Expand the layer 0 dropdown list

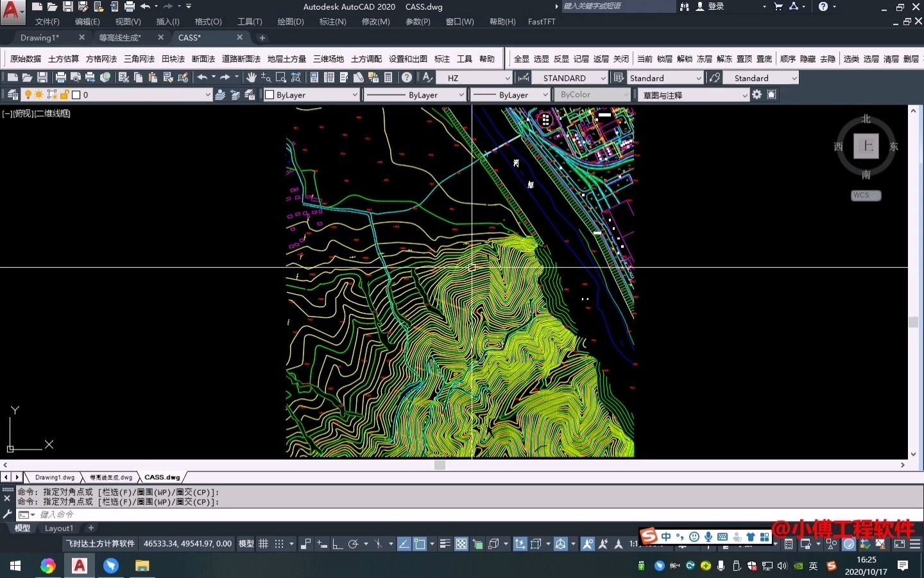[x=207, y=95]
